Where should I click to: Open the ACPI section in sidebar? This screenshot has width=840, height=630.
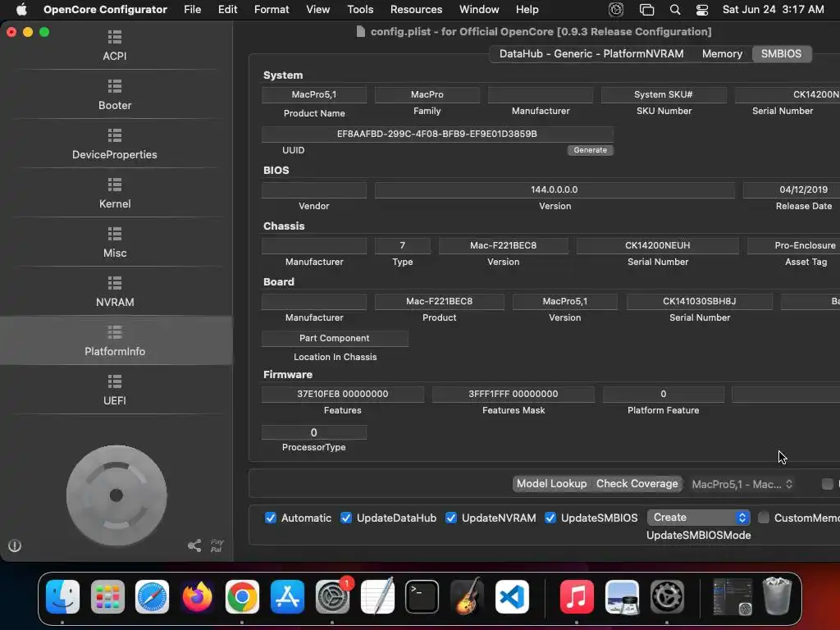(x=115, y=46)
